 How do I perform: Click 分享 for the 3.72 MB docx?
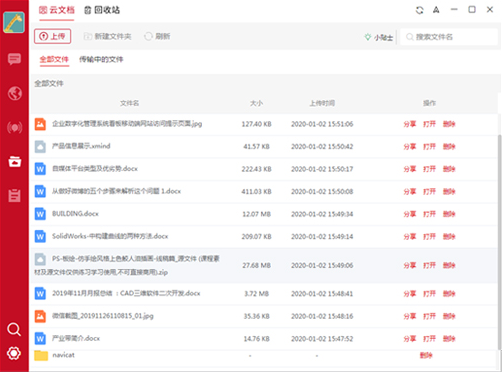coord(409,294)
